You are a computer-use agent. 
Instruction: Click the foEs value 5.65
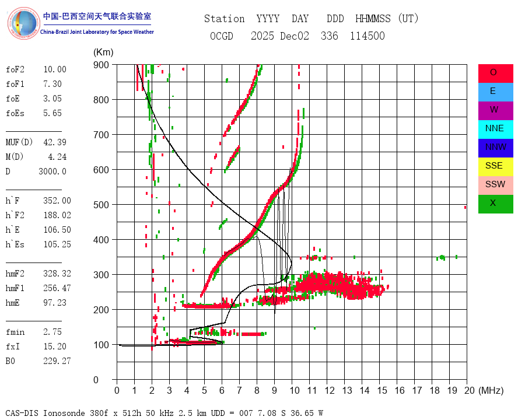point(52,113)
